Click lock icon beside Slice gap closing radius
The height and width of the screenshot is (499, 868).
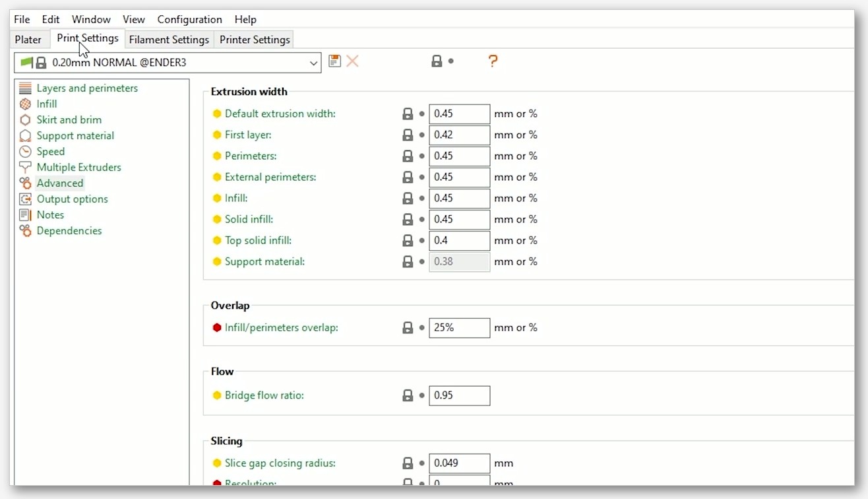pyautogui.click(x=408, y=463)
